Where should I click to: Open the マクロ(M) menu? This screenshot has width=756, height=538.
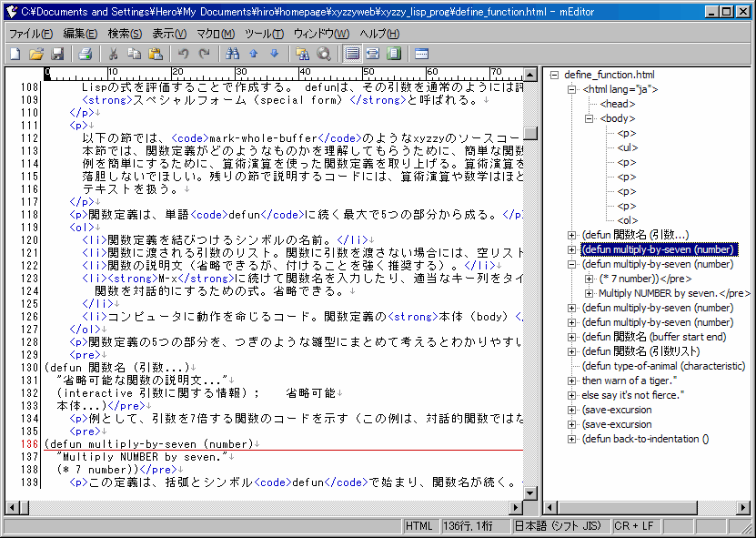216,34
